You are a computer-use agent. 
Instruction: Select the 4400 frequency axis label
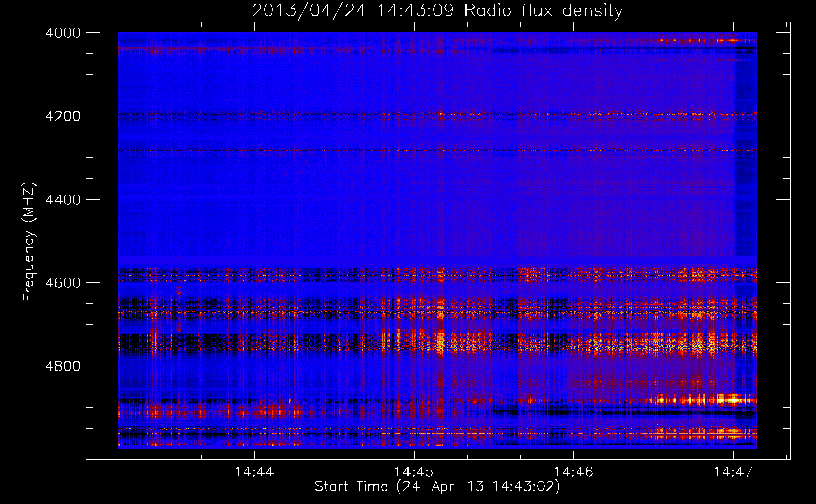click(63, 200)
